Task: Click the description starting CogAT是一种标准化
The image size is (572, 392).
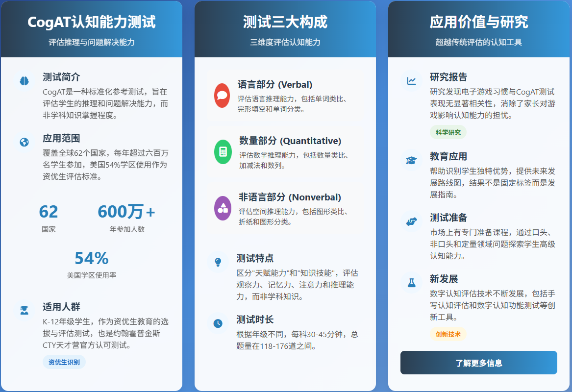Action: [105, 103]
